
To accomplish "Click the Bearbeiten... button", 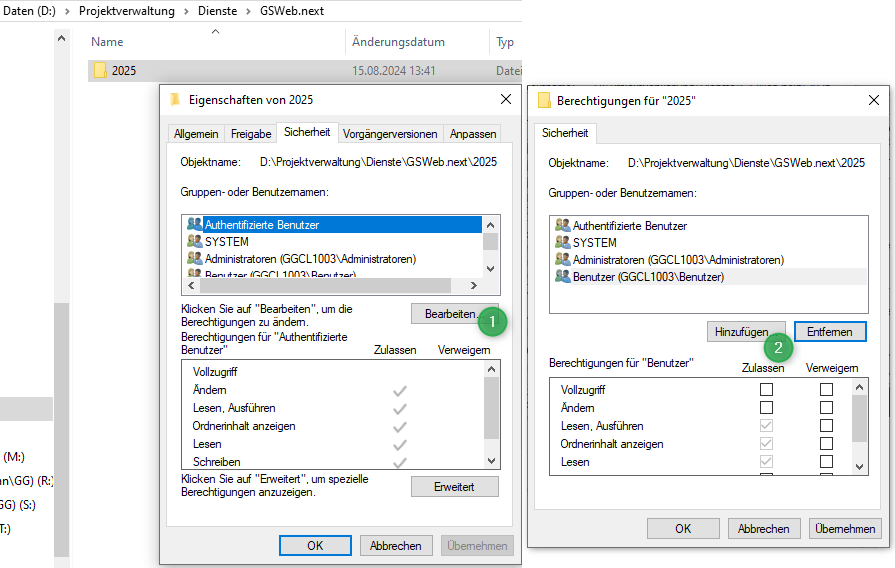I will coord(454,314).
